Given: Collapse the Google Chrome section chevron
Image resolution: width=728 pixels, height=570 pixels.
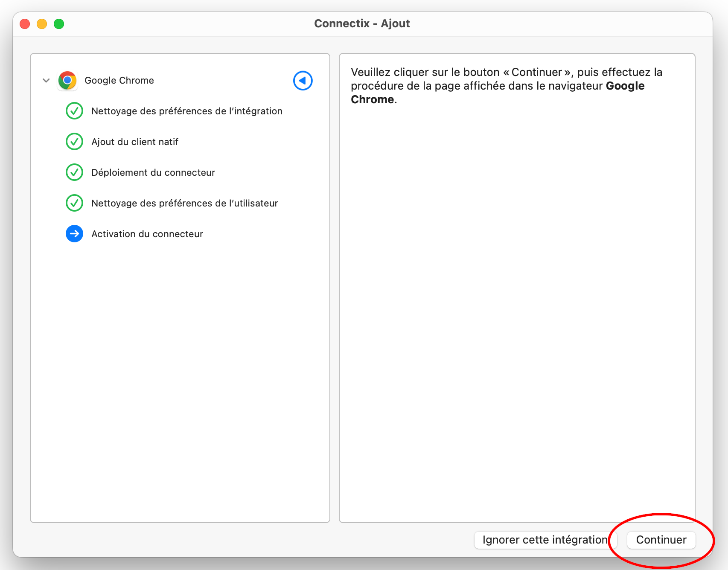Looking at the screenshot, I should pyautogui.click(x=46, y=80).
